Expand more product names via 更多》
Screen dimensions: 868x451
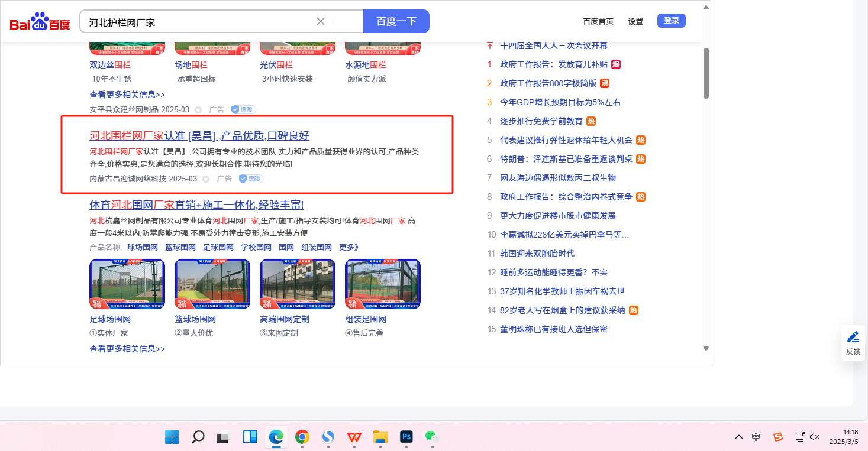coord(349,247)
